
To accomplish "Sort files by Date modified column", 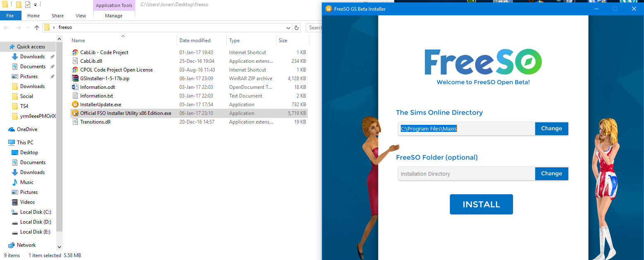I will point(195,41).
